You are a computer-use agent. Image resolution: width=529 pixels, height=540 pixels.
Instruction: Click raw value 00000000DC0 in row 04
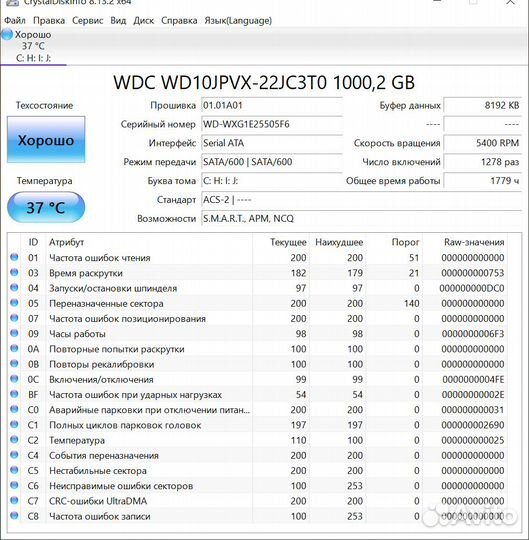(x=471, y=288)
